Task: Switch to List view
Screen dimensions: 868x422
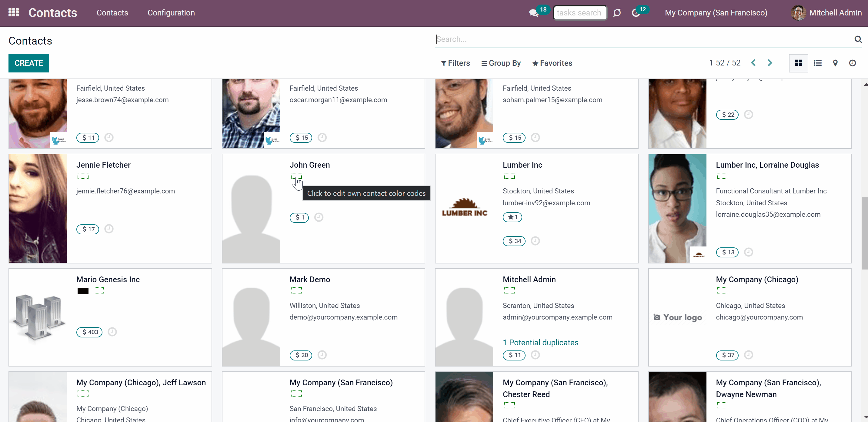Action: tap(817, 63)
